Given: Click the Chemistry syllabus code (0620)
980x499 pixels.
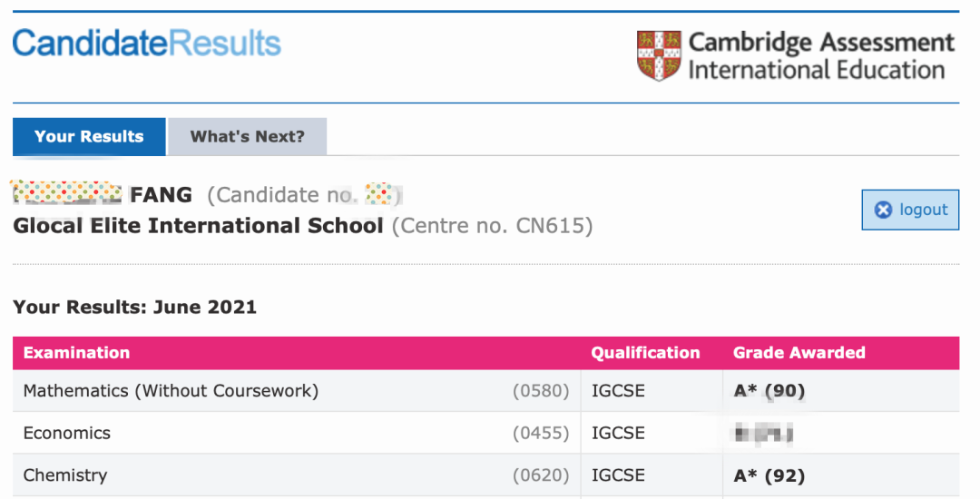Looking at the screenshot, I should click(541, 475).
